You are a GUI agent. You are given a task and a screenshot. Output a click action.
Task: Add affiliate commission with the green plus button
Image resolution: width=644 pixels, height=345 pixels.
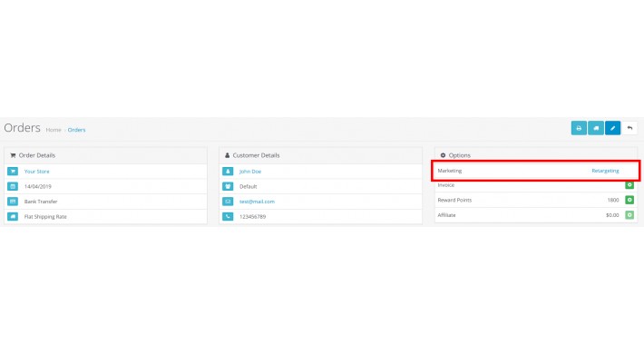[x=629, y=214]
